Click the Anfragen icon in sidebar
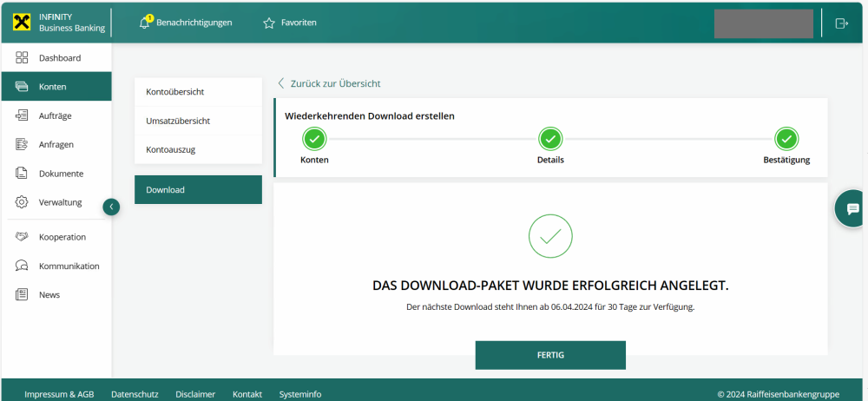 point(22,145)
